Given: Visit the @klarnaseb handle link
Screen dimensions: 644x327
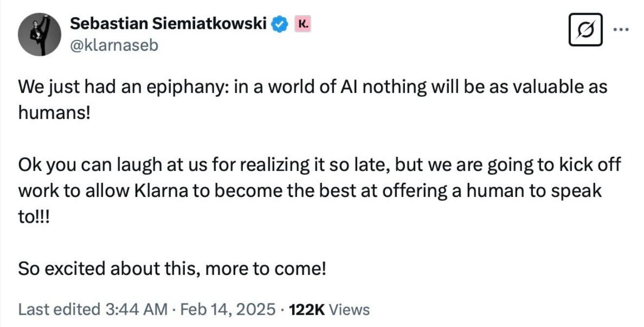Looking at the screenshot, I should [x=114, y=45].
